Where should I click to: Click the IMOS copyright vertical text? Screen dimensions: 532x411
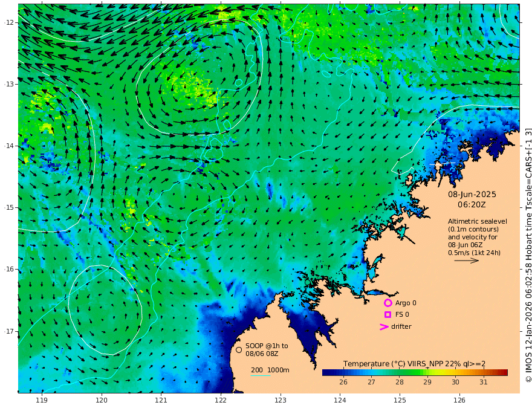(528, 255)
